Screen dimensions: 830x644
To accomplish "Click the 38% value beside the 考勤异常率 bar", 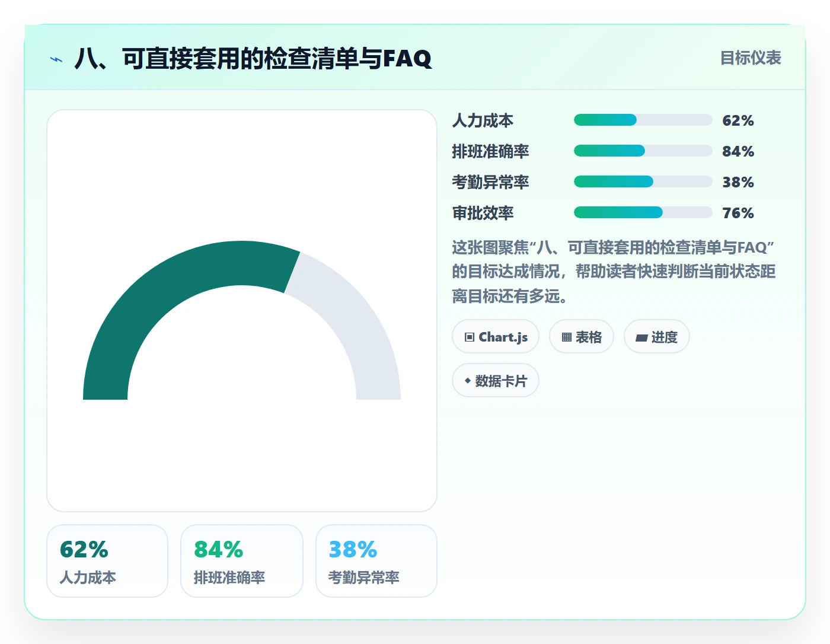I will coord(738,182).
